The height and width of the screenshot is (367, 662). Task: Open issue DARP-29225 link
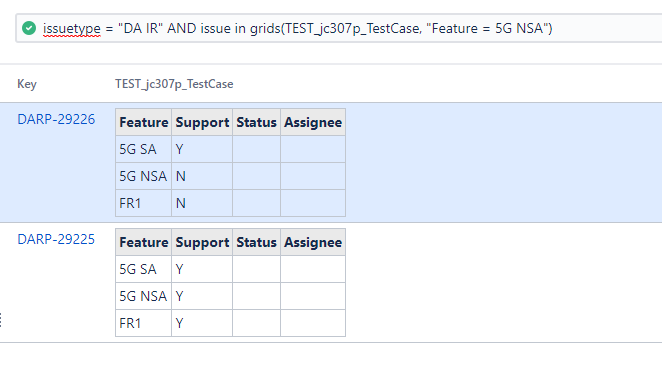click(x=56, y=239)
